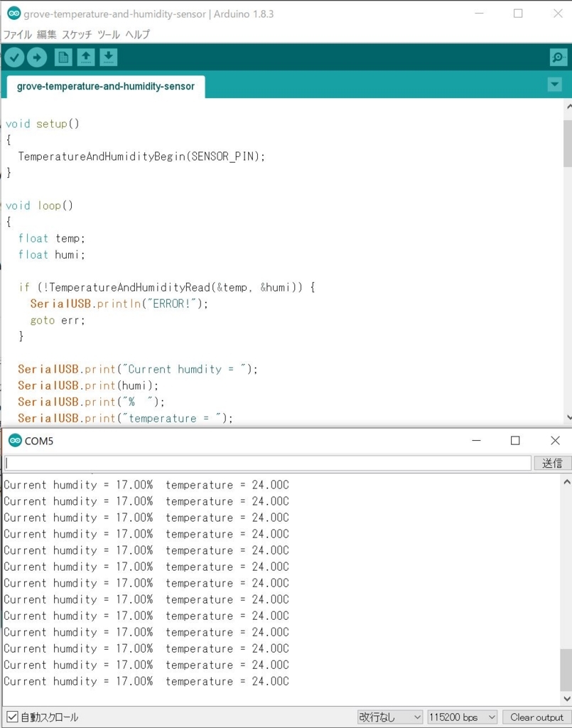Open the ヘルプ menu
The height and width of the screenshot is (728, 572).
click(138, 34)
